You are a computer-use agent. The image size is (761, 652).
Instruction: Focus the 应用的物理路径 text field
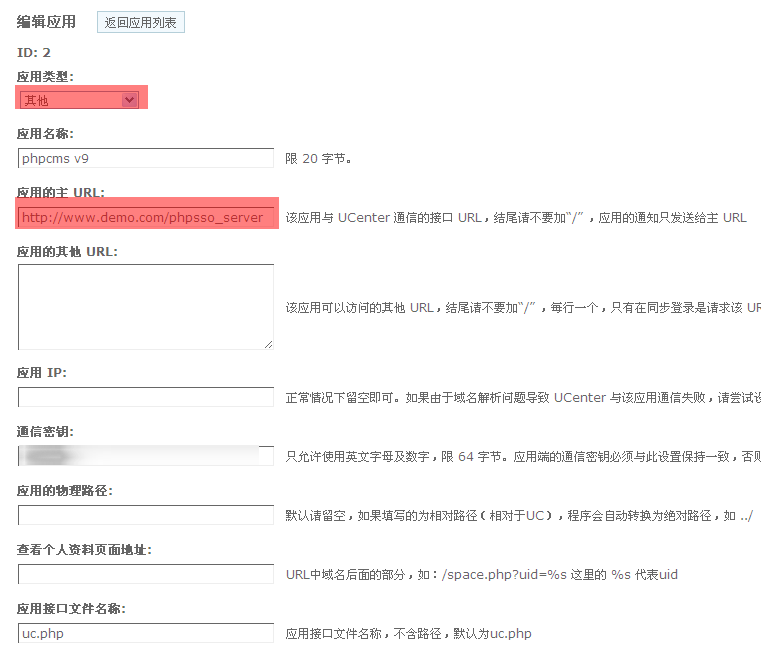(145, 515)
